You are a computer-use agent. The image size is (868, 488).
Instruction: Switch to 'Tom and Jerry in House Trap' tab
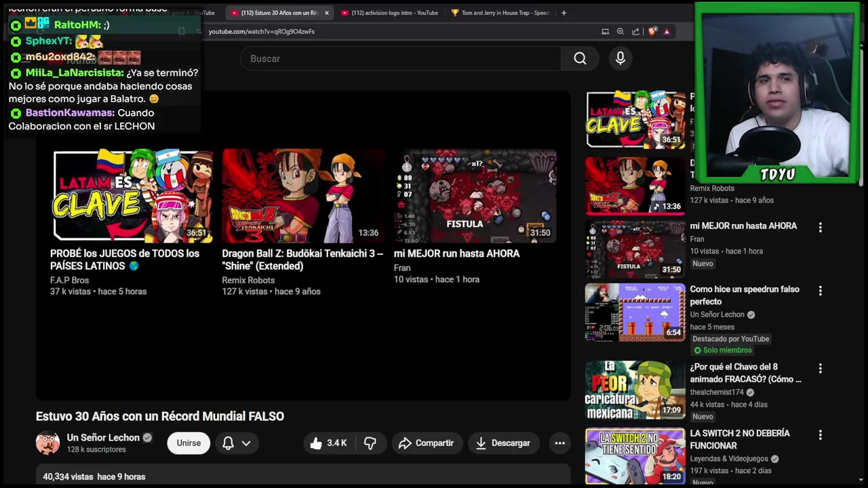[x=500, y=13]
